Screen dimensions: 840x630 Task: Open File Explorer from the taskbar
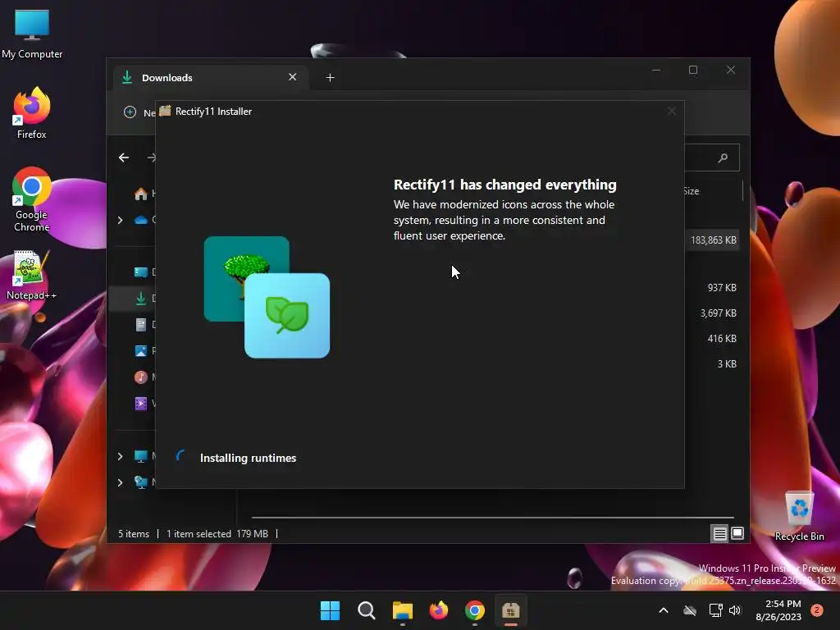[x=402, y=610]
